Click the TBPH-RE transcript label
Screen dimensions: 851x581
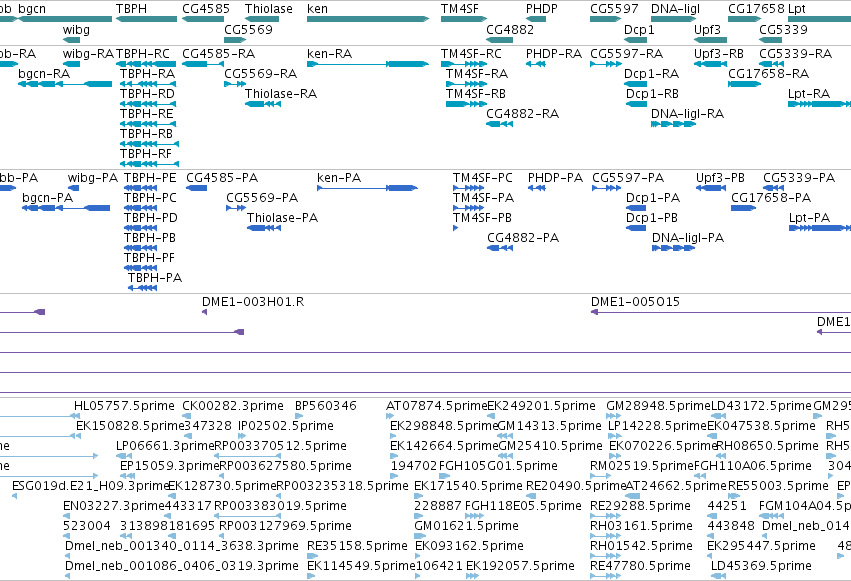pos(147,114)
